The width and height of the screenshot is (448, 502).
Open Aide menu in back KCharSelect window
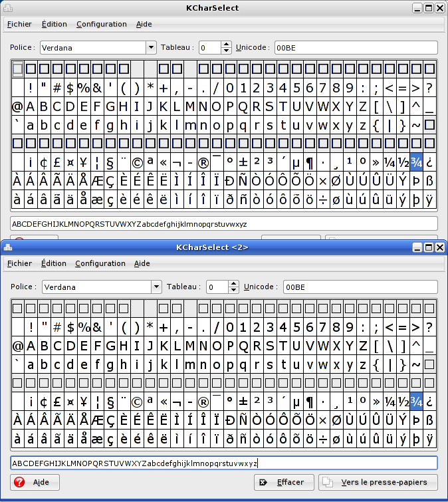tap(144, 24)
